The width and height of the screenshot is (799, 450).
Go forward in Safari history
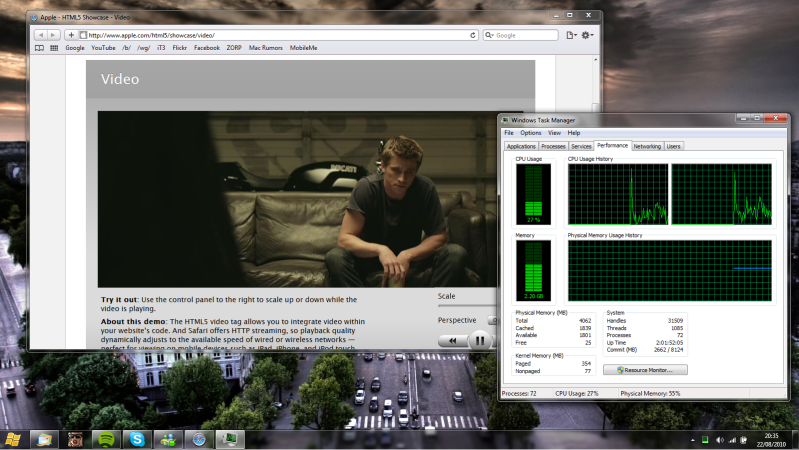point(54,35)
